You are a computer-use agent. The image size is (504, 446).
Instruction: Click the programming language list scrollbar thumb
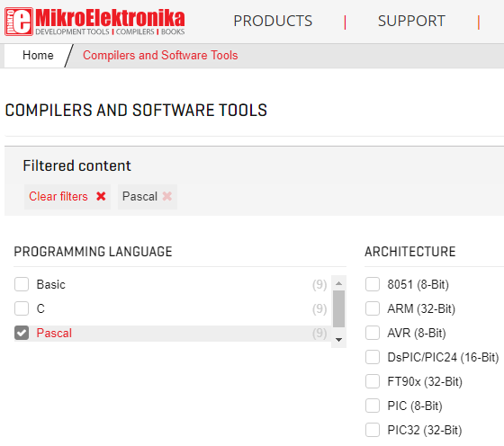pyautogui.click(x=338, y=308)
